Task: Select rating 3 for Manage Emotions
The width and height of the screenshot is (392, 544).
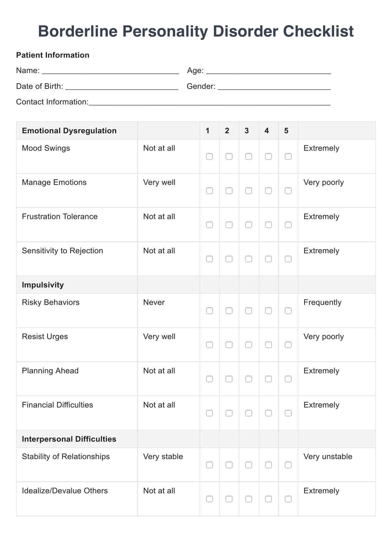Action: 249,191
